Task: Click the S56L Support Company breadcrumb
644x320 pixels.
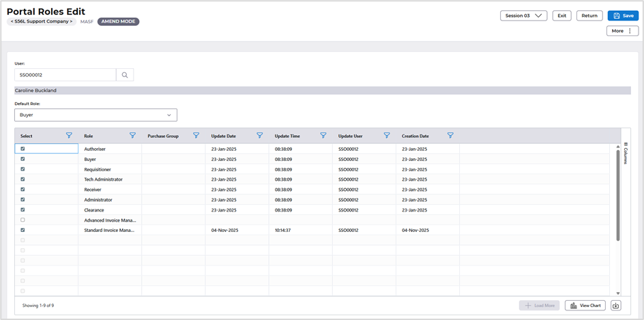Action: click(42, 22)
